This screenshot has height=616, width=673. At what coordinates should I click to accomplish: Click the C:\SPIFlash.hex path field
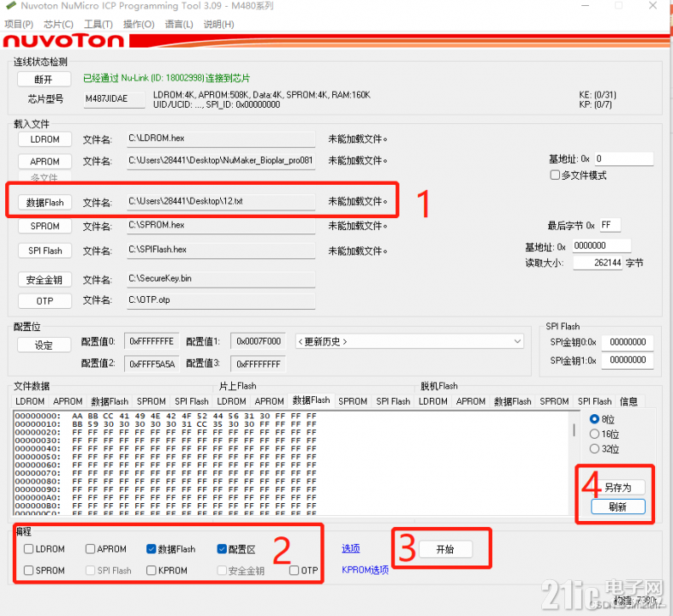point(221,250)
